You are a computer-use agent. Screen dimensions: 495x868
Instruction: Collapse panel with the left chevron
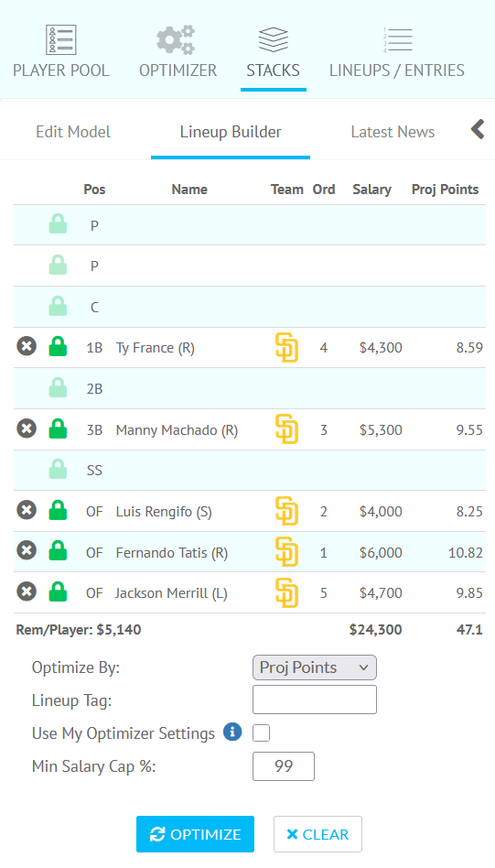point(478,129)
